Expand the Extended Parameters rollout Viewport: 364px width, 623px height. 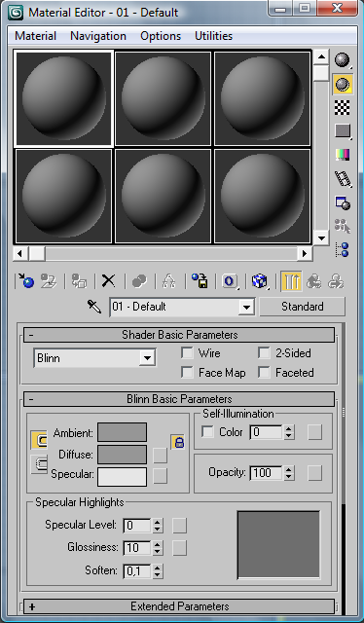pyautogui.click(x=179, y=606)
